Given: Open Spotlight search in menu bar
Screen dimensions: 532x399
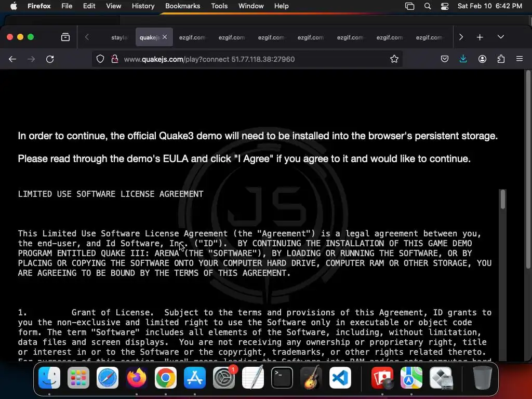Looking at the screenshot, I should pyautogui.click(x=428, y=6).
